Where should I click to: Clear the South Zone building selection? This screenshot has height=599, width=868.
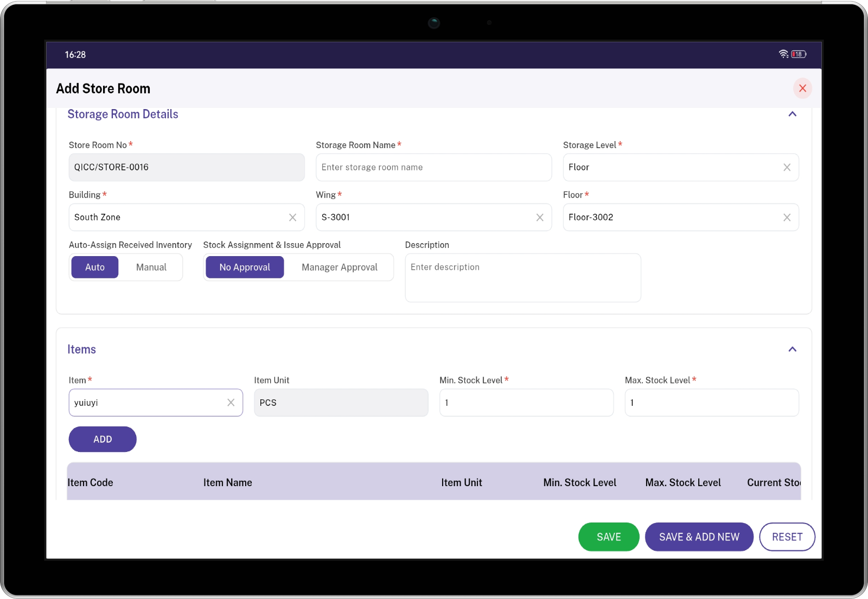(292, 218)
